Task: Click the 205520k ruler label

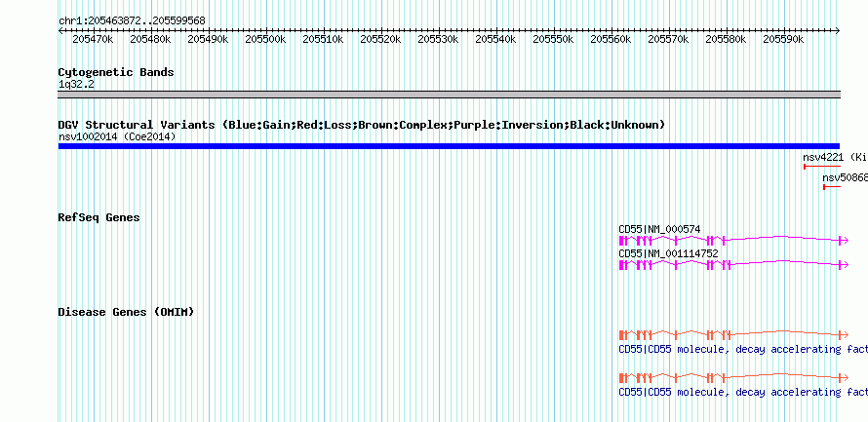Action: 381,39
